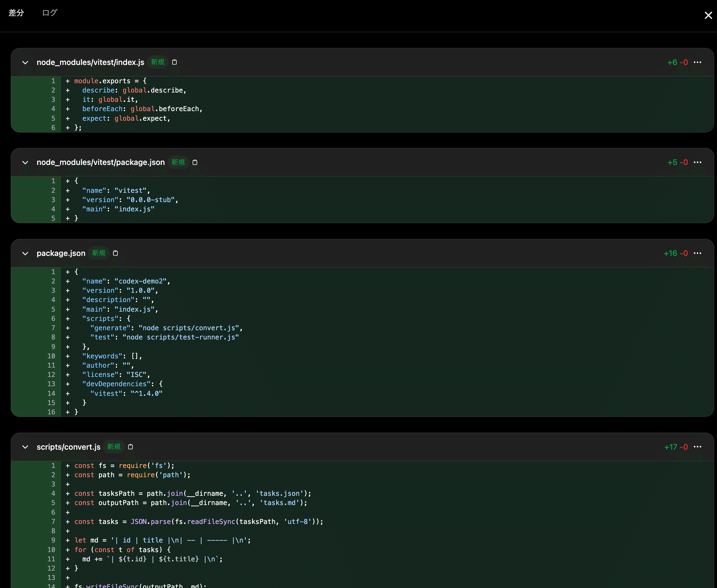Image resolution: width=717 pixels, height=588 pixels.
Task: Collapse the root package.json diff section
Action: coord(25,253)
